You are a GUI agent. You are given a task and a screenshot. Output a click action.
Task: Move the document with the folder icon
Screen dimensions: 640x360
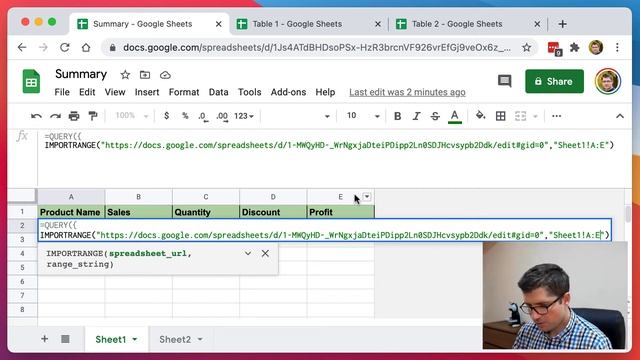145,75
